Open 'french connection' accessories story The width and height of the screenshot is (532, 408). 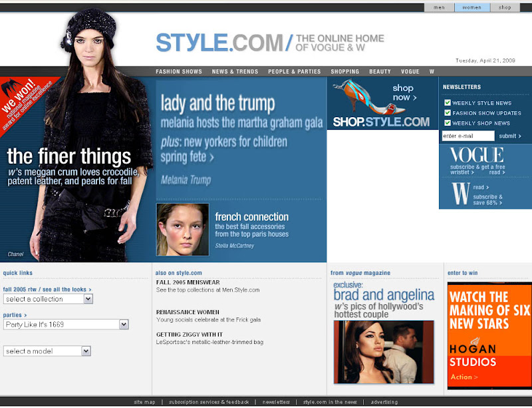pyautogui.click(x=252, y=217)
